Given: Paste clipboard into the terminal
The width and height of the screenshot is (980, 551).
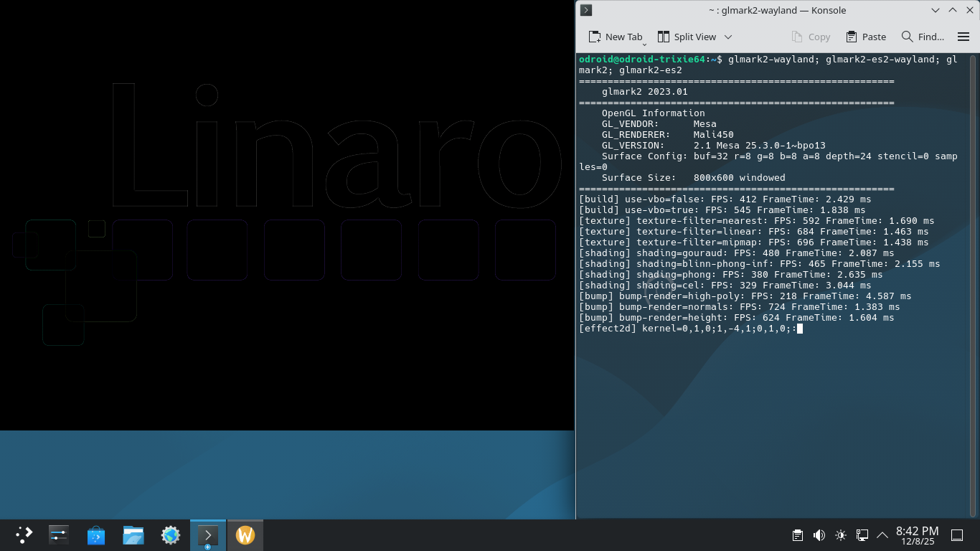Looking at the screenshot, I should [x=866, y=37].
